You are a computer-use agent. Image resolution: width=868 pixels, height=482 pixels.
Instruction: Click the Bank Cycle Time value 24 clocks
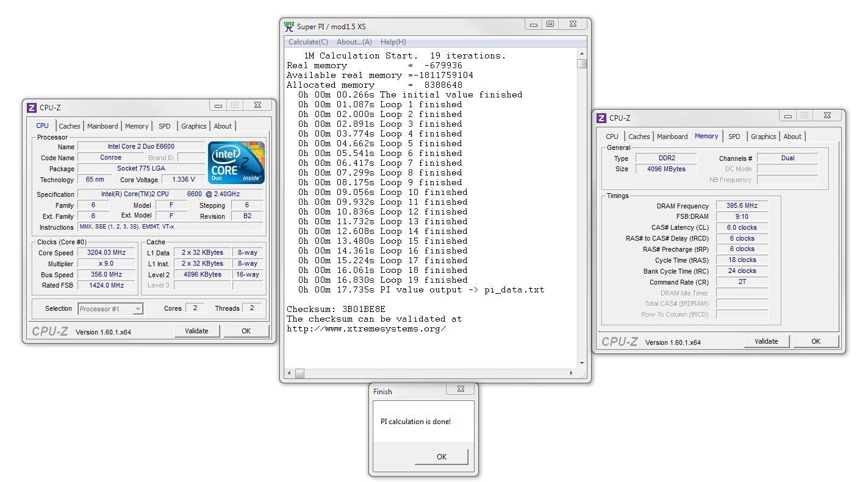742,271
